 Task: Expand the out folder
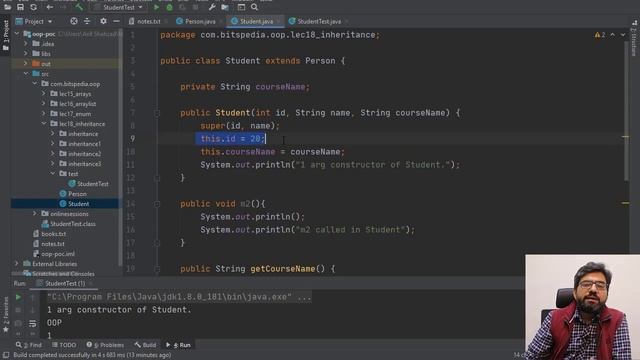[x=26, y=64]
